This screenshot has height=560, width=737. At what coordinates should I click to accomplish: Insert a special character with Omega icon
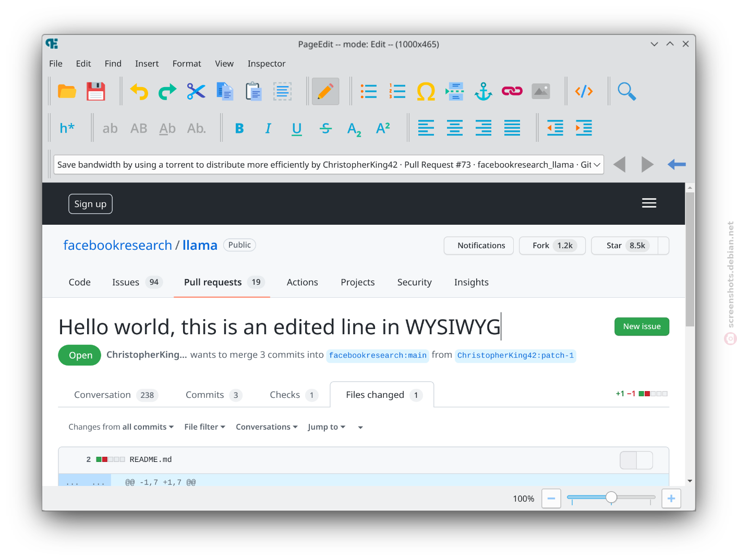[x=426, y=91]
